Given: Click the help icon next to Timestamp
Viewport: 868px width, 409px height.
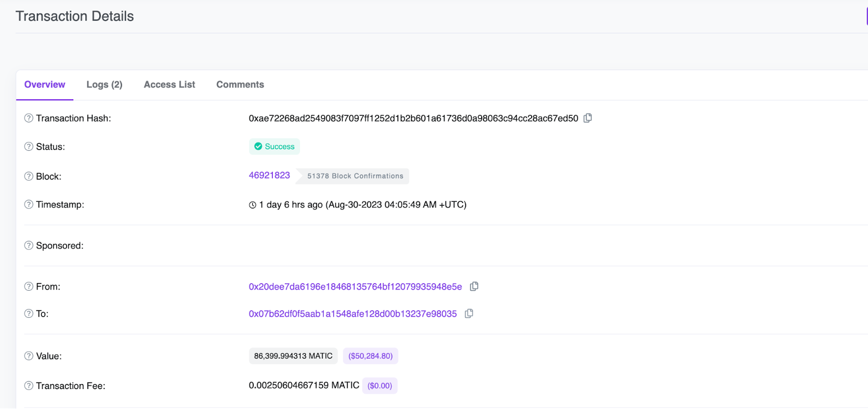Looking at the screenshot, I should (x=29, y=204).
